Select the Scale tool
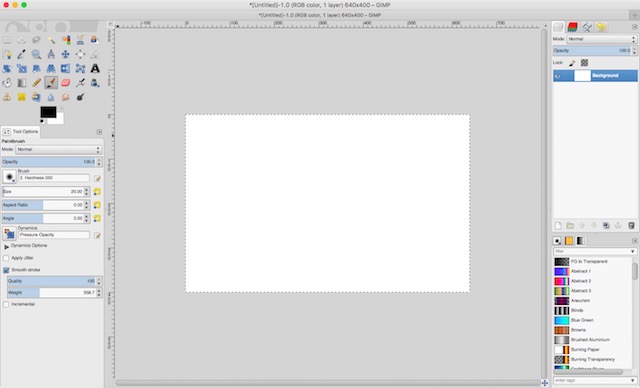 pyautogui.click(x=22, y=69)
